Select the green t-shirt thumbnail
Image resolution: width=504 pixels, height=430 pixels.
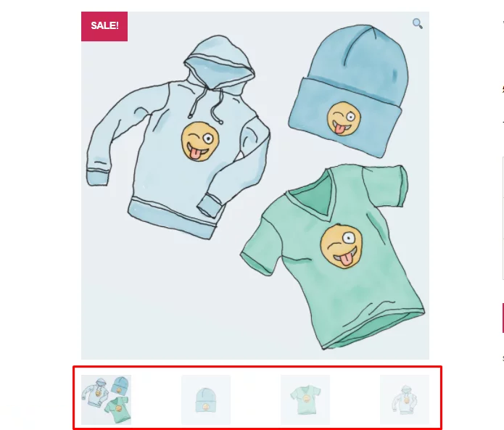tap(305, 400)
